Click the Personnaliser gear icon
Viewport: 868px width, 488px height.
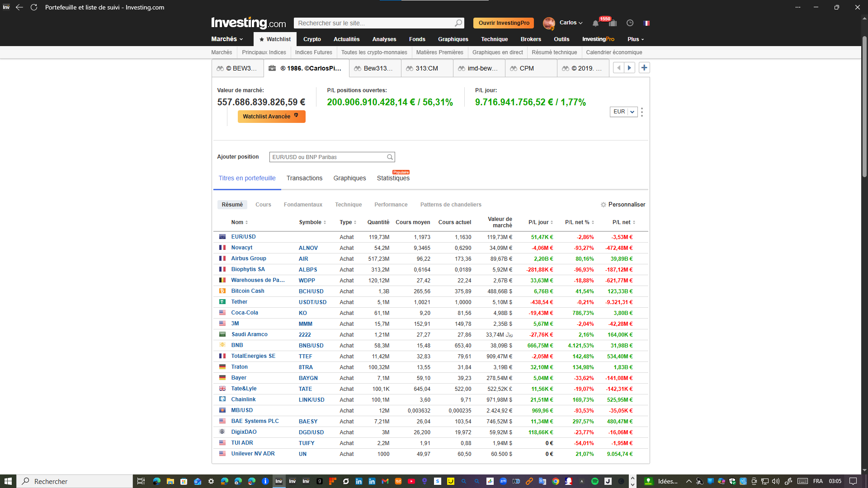[603, 205]
